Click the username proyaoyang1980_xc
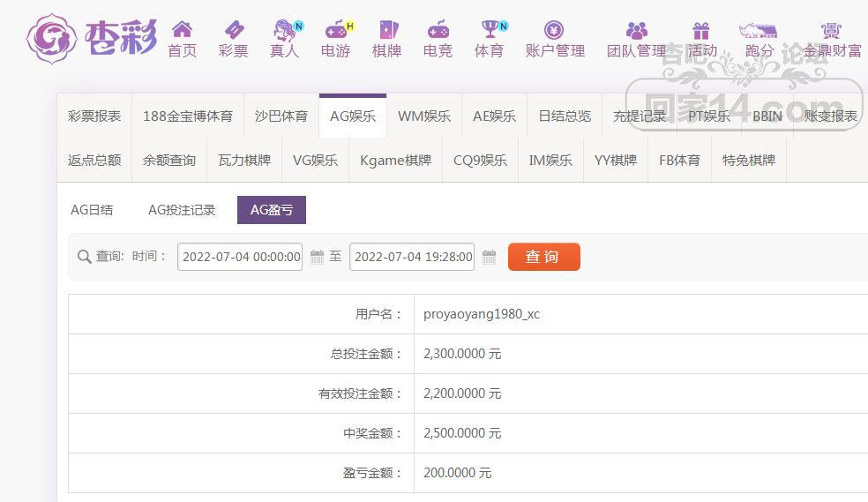The width and height of the screenshot is (868, 502). pyautogui.click(x=481, y=314)
